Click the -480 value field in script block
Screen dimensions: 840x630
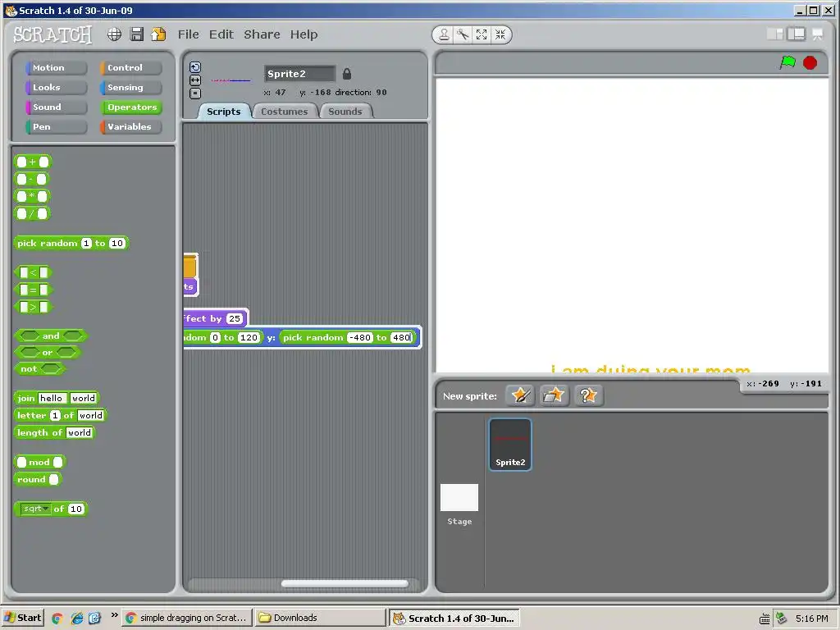[x=359, y=337]
